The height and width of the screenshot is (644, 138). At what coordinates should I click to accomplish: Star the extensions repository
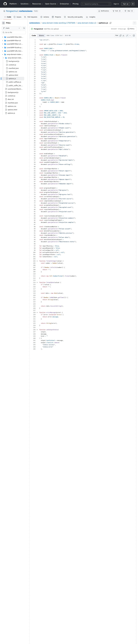(x=129, y=11)
